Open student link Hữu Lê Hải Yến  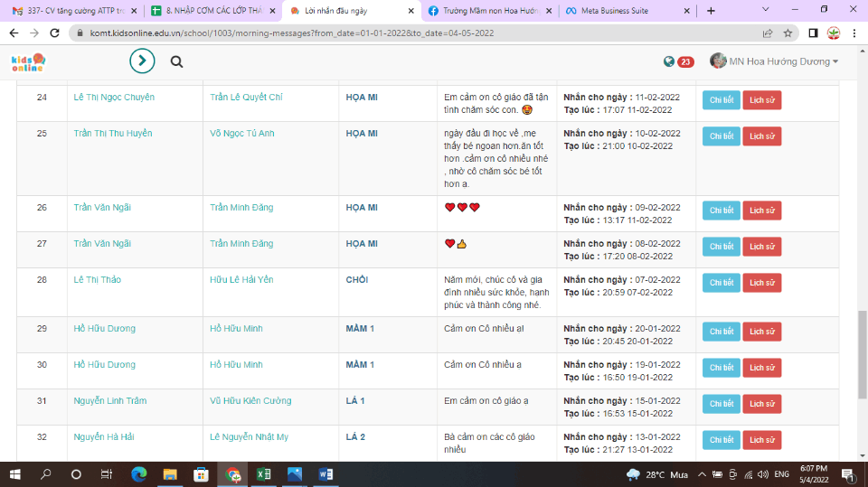(x=241, y=279)
